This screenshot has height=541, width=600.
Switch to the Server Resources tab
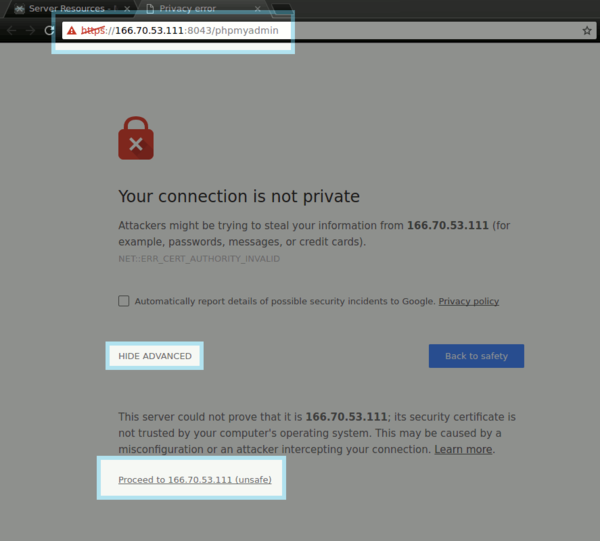point(67,9)
